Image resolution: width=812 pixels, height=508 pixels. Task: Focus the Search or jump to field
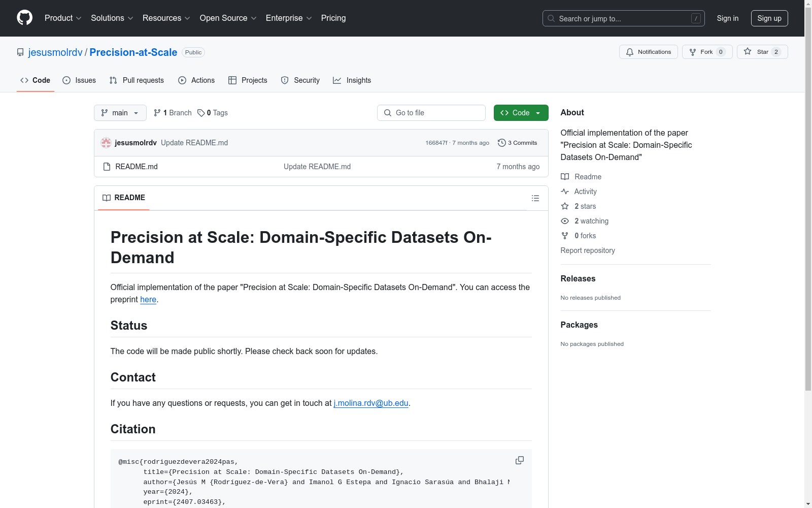point(624,18)
